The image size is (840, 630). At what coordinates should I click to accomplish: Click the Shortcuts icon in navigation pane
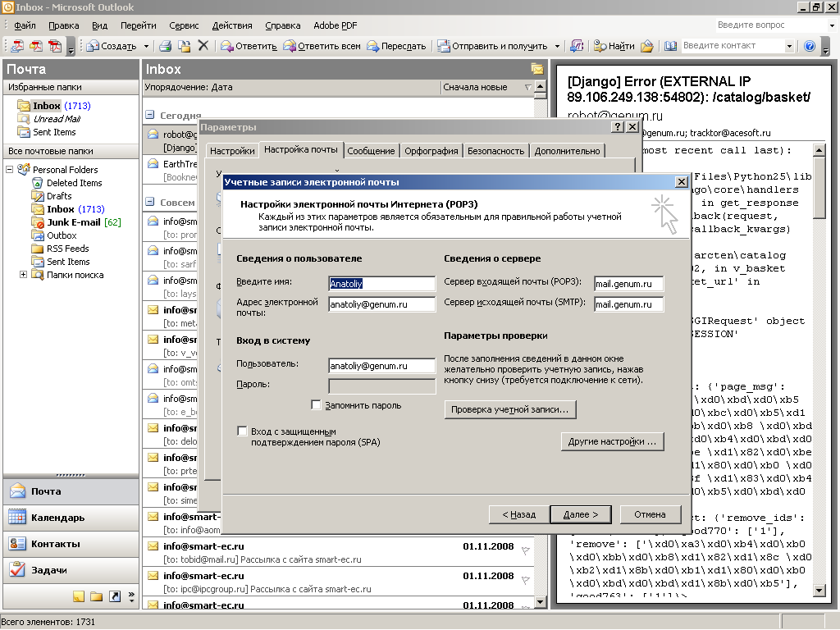pos(115,596)
